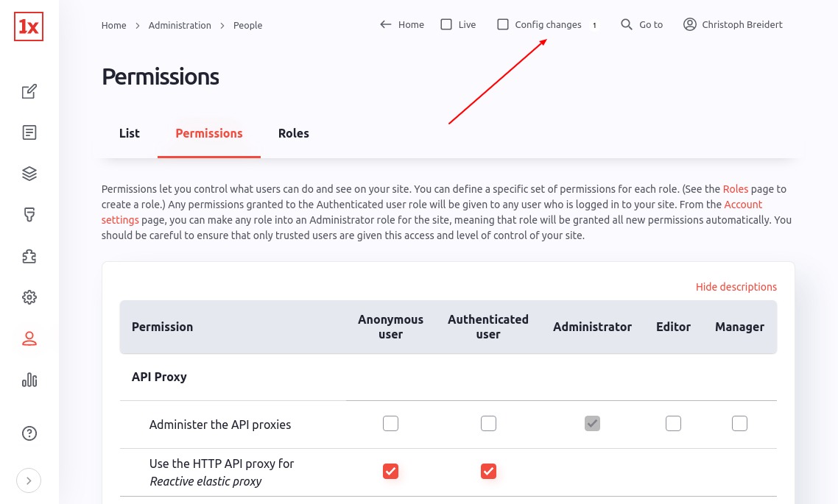The height and width of the screenshot is (504, 838).
Task: Expand the sidebar with the chevron button
Action: click(x=29, y=480)
